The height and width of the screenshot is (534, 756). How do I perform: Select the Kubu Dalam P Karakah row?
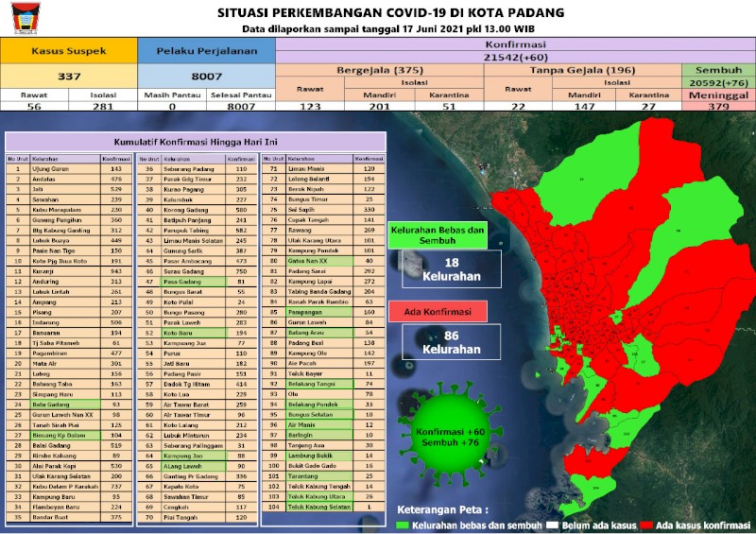69,486
